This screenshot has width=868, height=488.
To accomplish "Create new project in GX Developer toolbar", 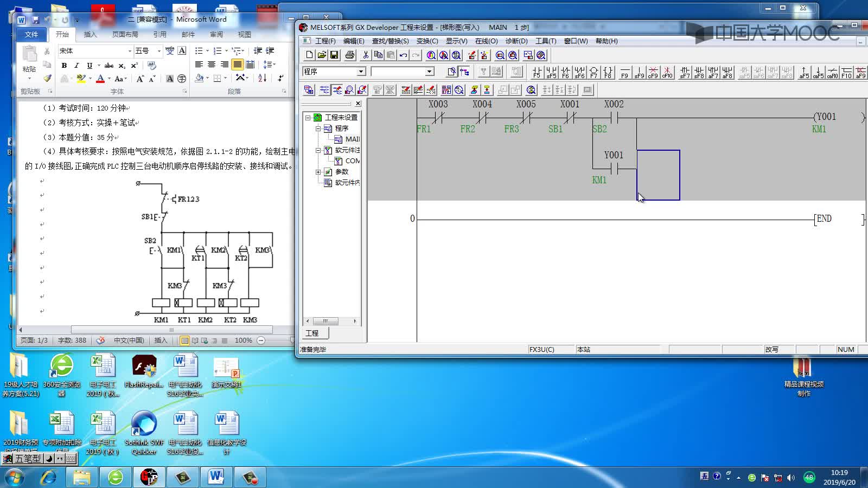I will point(309,55).
